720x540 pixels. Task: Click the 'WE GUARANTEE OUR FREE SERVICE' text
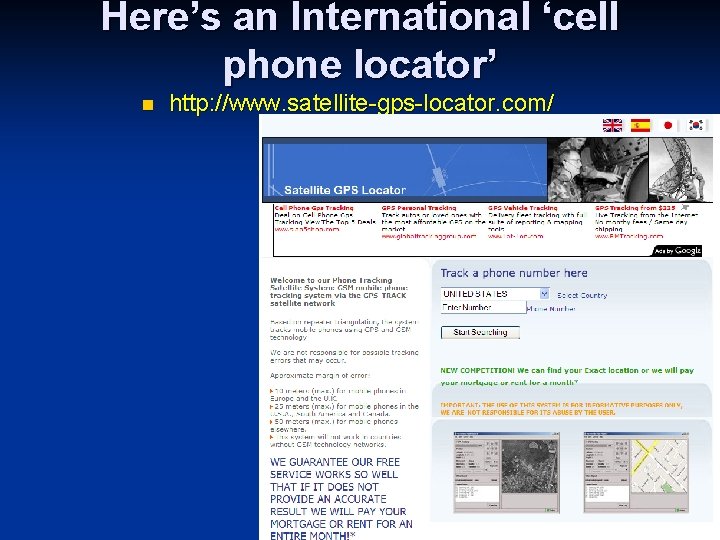[x=341, y=499]
